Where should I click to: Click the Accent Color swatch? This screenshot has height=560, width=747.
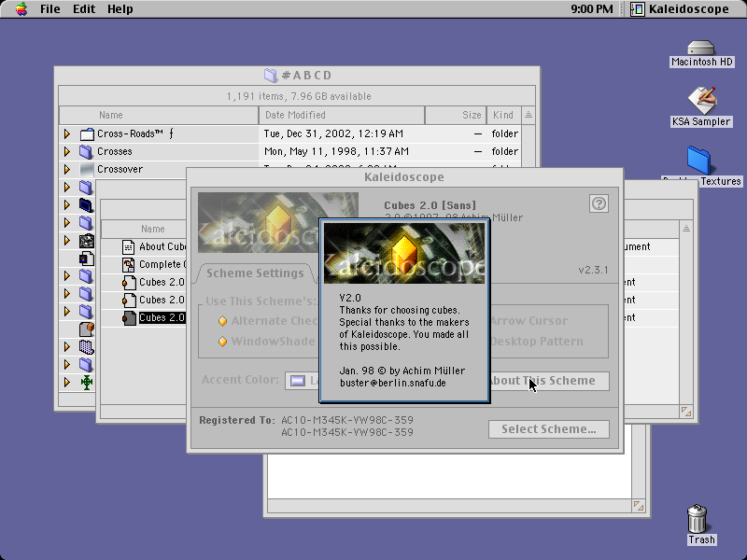[x=298, y=381]
